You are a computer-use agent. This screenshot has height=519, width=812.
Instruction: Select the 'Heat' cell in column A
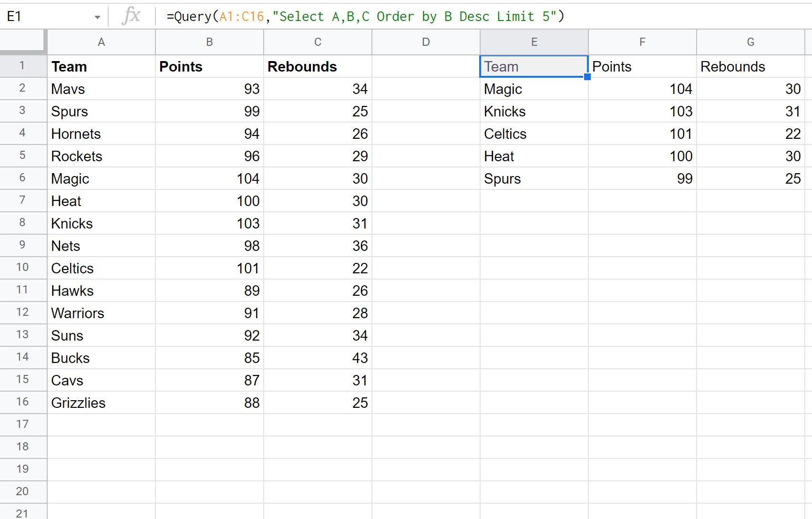pos(102,201)
